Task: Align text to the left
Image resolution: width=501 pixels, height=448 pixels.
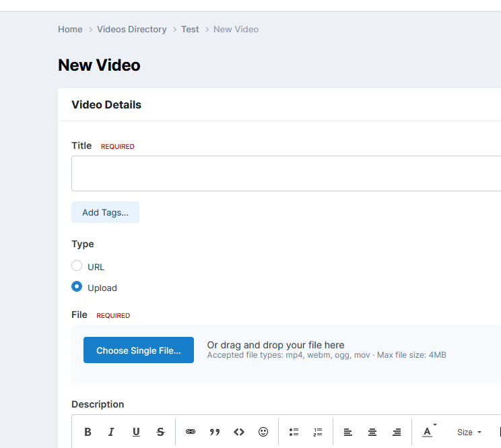Action: 348,432
